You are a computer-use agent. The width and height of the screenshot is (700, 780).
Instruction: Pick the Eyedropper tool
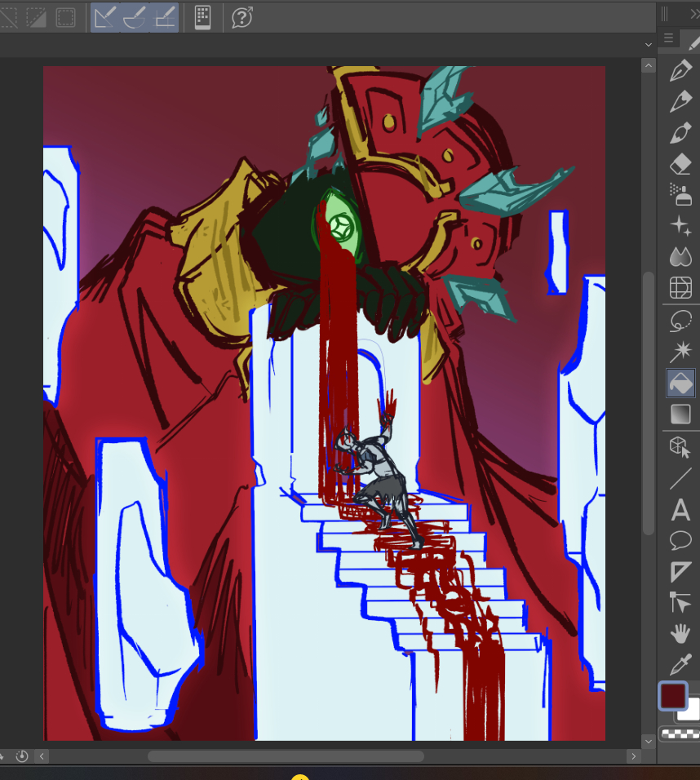tap(680, 664)
